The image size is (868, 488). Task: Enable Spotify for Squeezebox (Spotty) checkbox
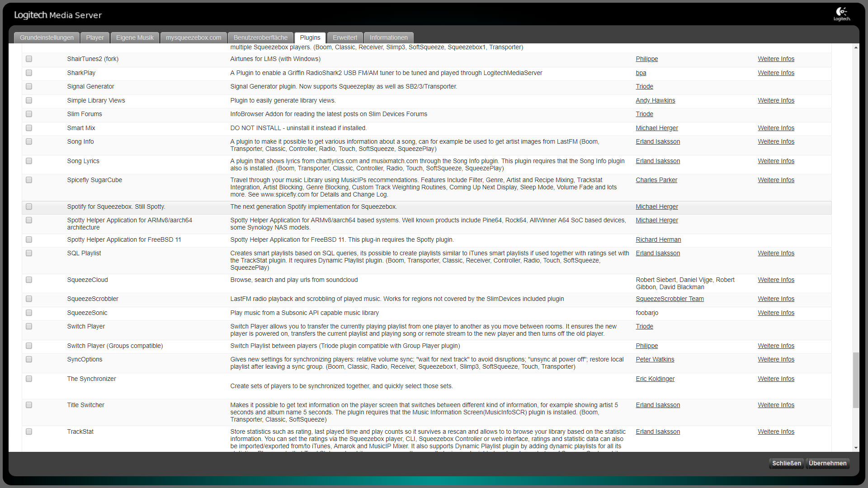tap(29, 206)
